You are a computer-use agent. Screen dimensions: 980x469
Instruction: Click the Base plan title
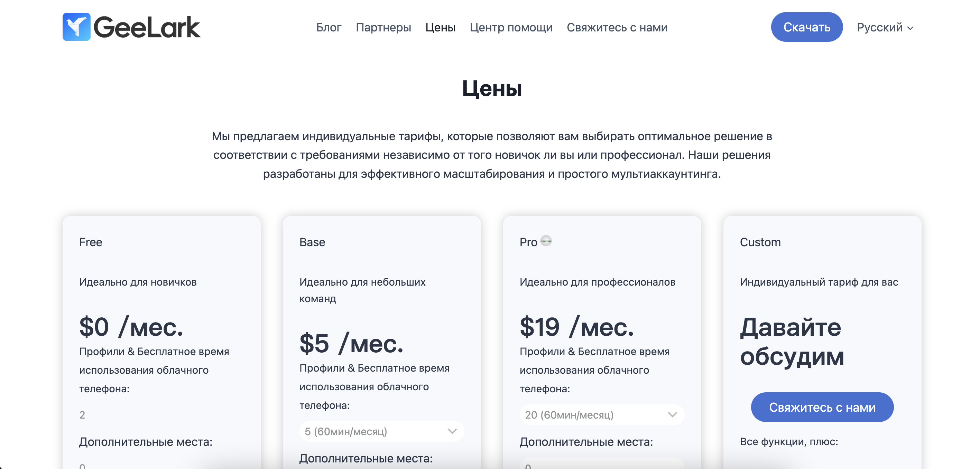pyautogui.click(x=312, y=242)
